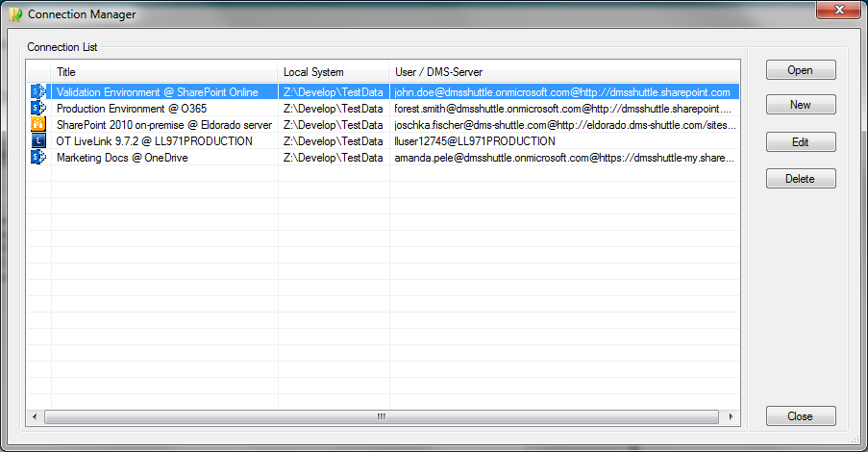Click Z:\Develop\TestData in the Production Environment row

(x=334, y=109)
